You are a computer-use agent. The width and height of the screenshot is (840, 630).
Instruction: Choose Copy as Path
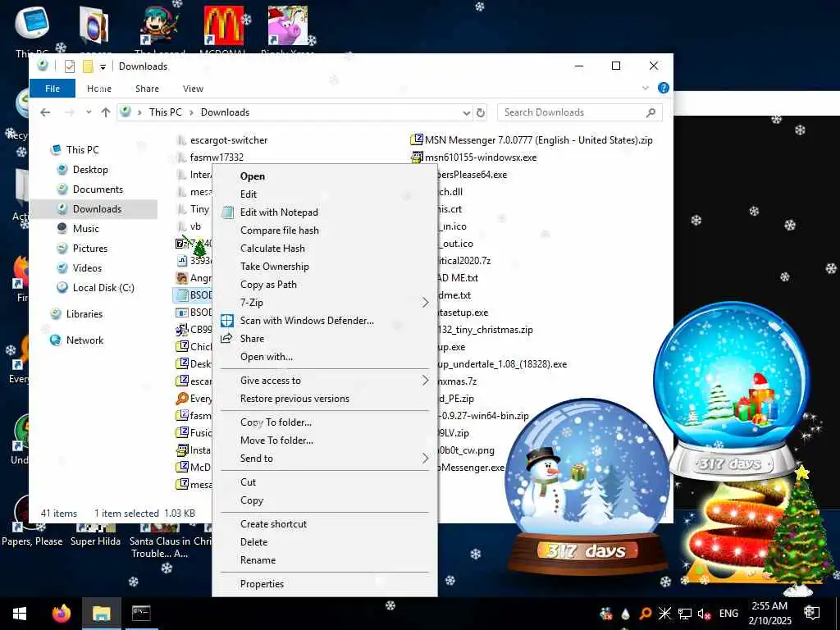coord(325,285)
